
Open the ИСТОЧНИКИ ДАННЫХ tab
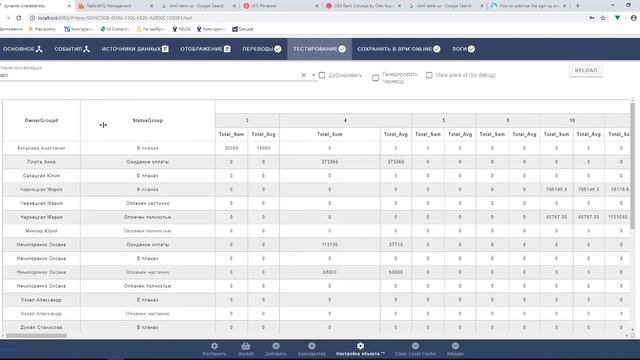pyautogui.click(x=135, y=49)
